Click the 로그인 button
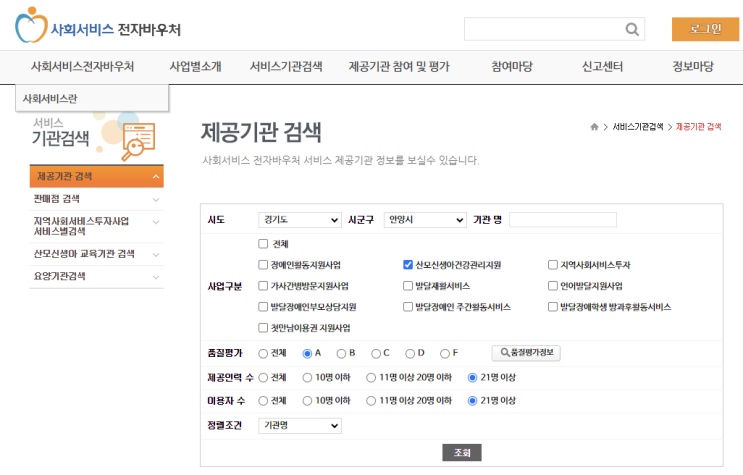Screen dimensions: 743x475 [705, 29]
